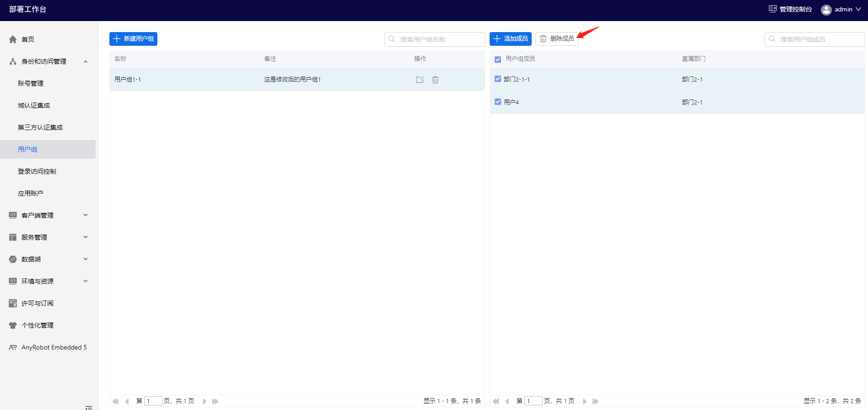Expand the 数据湖 chevron
Screen dimensions: 868x410
point(86,259)
